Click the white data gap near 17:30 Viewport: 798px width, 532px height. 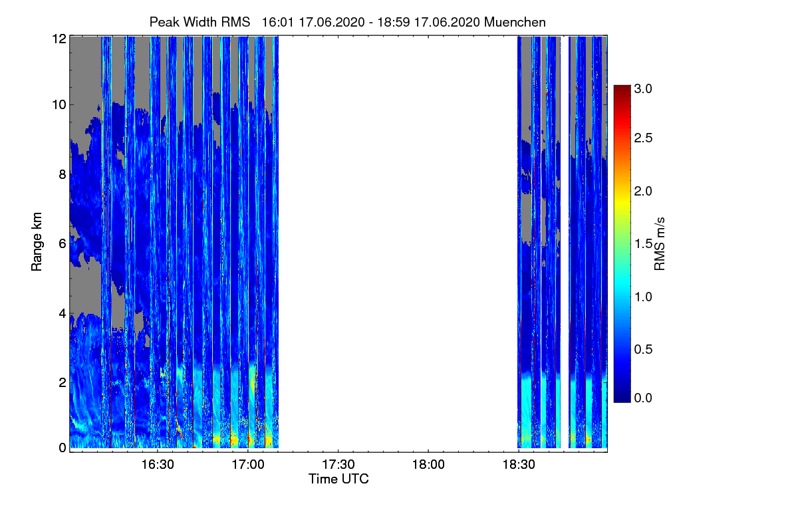pyautogui.click(x=398, y=243)
